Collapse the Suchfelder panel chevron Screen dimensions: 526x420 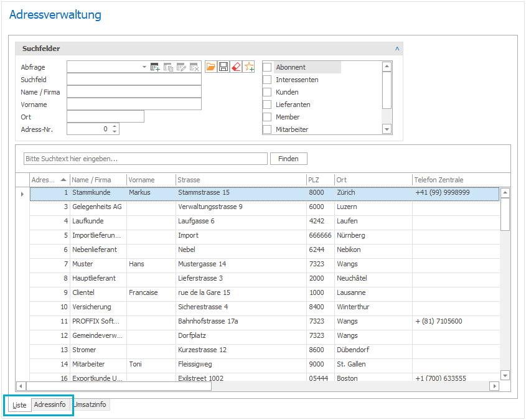tap(397, 49)
